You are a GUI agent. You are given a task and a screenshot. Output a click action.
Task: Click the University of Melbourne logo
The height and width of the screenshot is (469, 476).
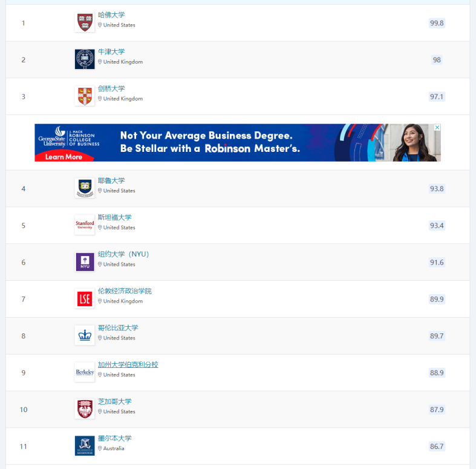point(85,445)
